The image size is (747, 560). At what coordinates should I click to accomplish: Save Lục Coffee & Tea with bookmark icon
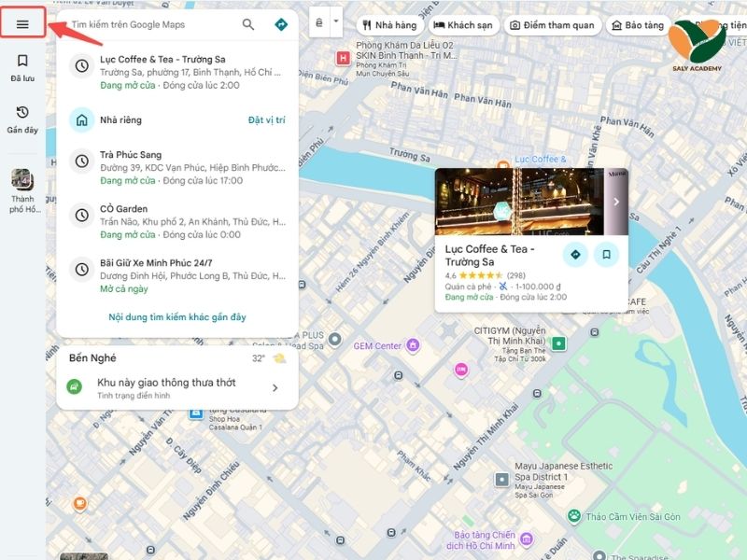[x=606, y=254]
